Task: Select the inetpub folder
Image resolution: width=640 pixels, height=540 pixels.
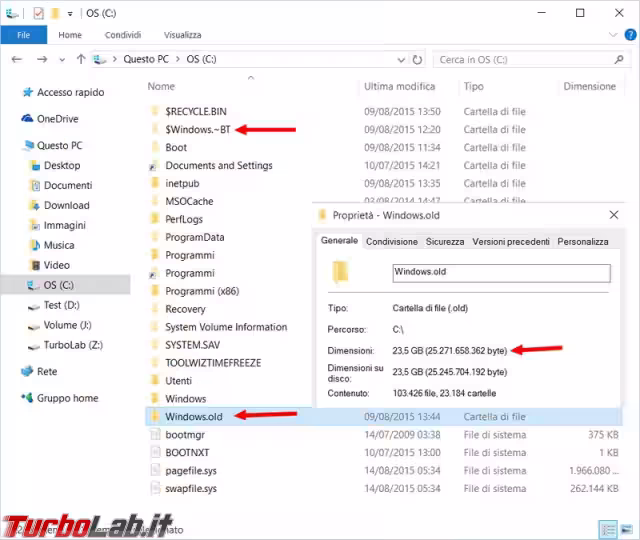Action: (182, 184)
